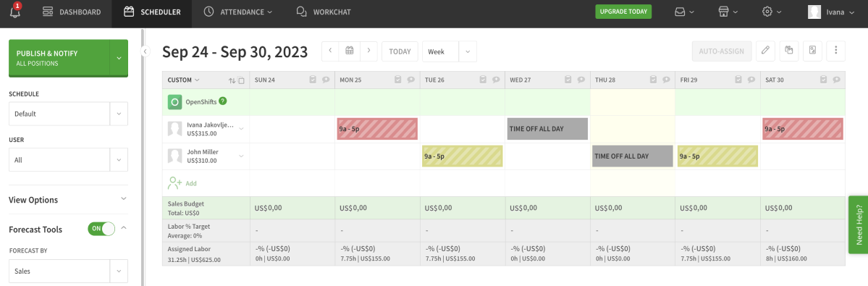
Task: Click the Add employee link
Action: click(x=191, y=183)
